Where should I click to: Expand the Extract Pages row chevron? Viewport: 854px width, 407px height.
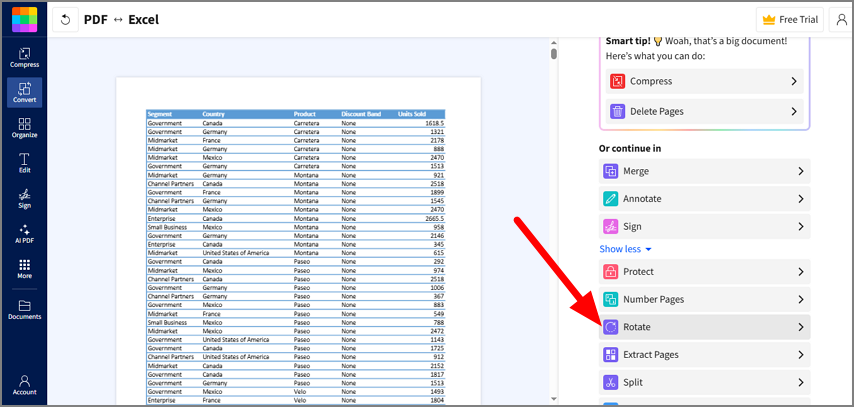point(801,355)
